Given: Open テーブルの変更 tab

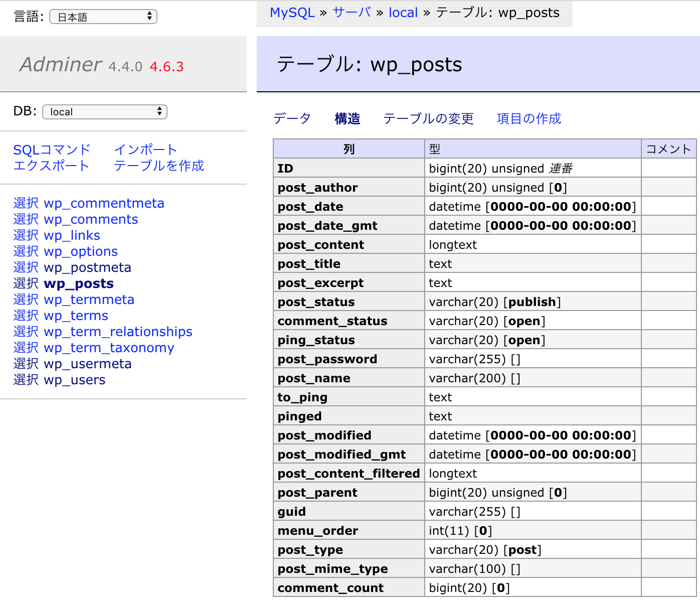Looking at the screenshot, I should (428, 118).
